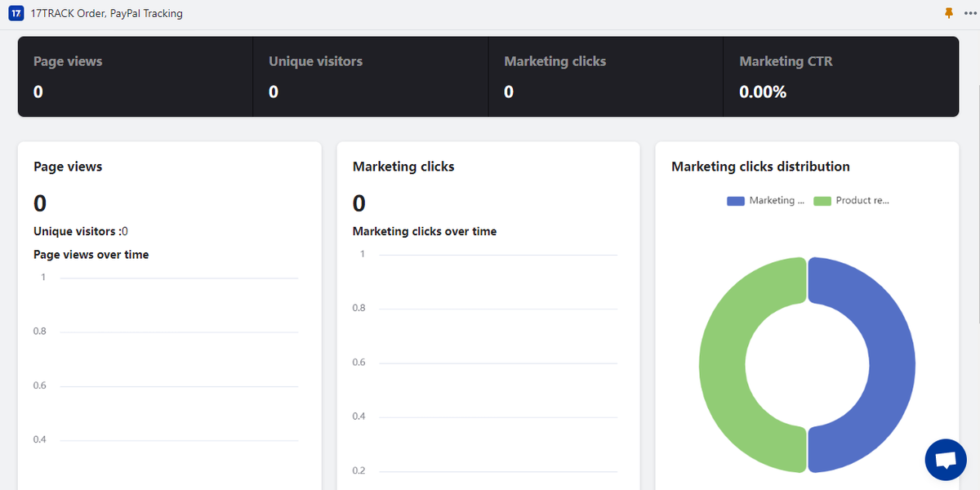Click the 17TRACK app logo icon
Screen dimensions: 980x490
click(16, 13)
